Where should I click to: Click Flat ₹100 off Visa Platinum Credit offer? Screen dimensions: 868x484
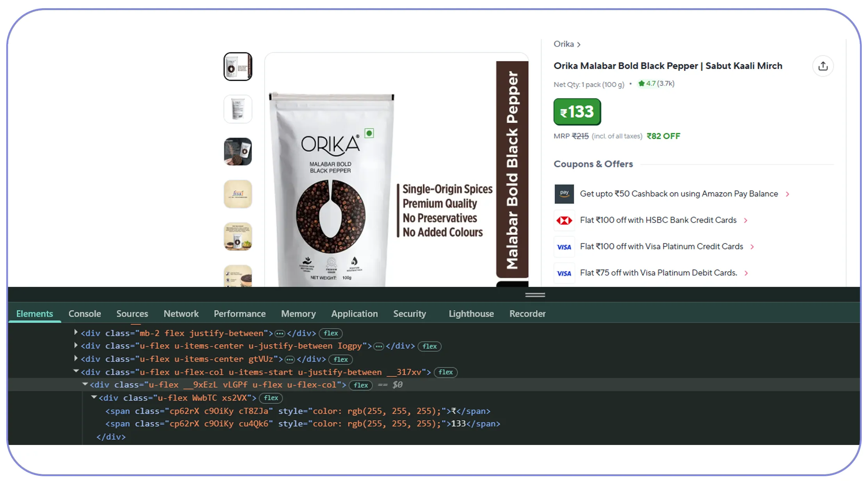tap(661, 247)
